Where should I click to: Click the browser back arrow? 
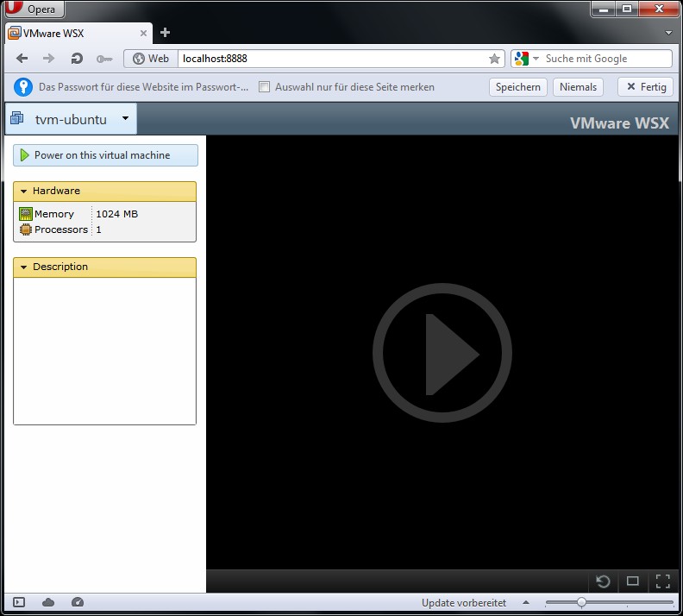22,59
